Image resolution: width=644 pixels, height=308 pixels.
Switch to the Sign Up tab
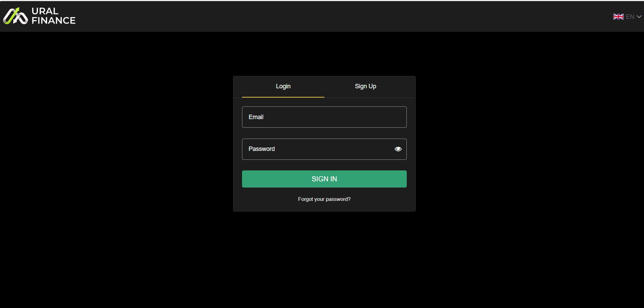[365, 86]
